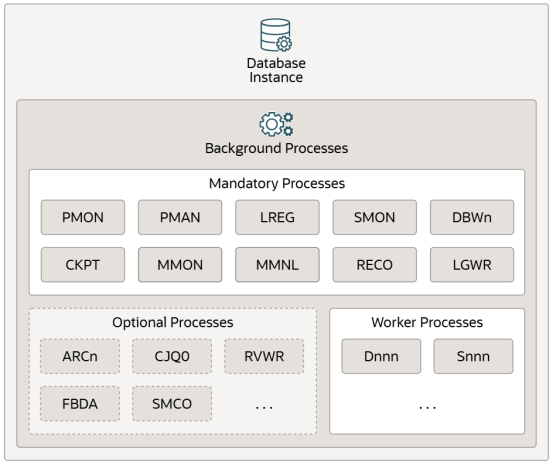Click the RECO process box
The height and width of the screenshot is (465, 554).
click(x=375, y=265)
